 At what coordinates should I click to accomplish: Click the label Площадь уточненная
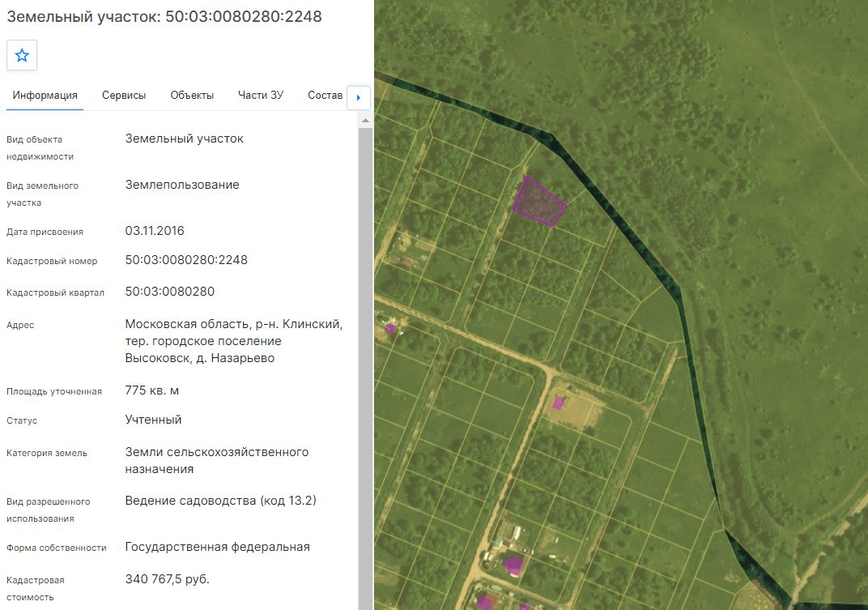[x=54, y=391]
